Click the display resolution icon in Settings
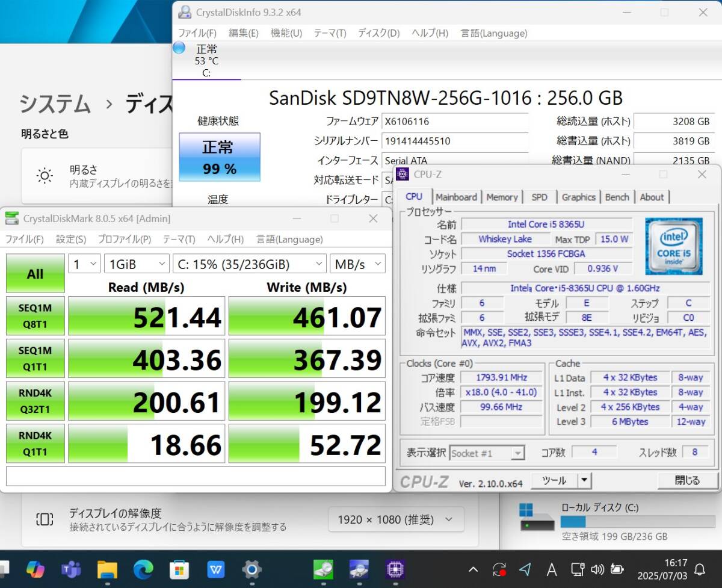The height and width of the screenshot is (588, 722). tap(45, 519)
